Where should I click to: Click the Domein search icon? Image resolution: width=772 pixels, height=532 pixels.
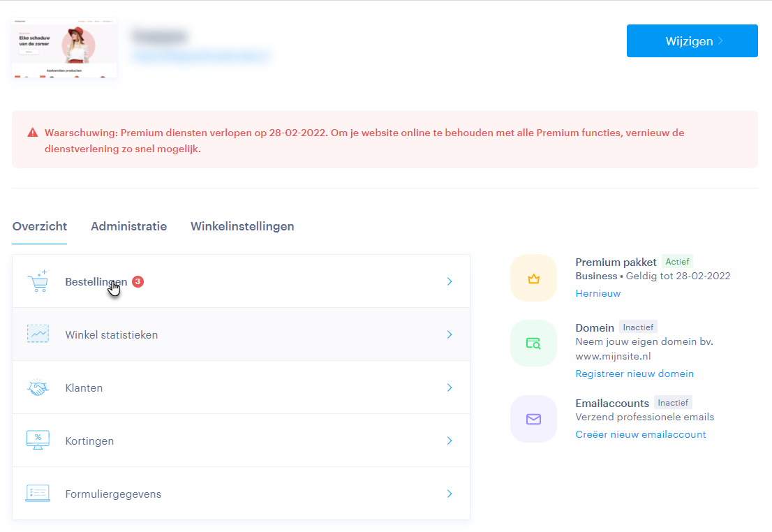pyautogui.click(x=533, y=343)
